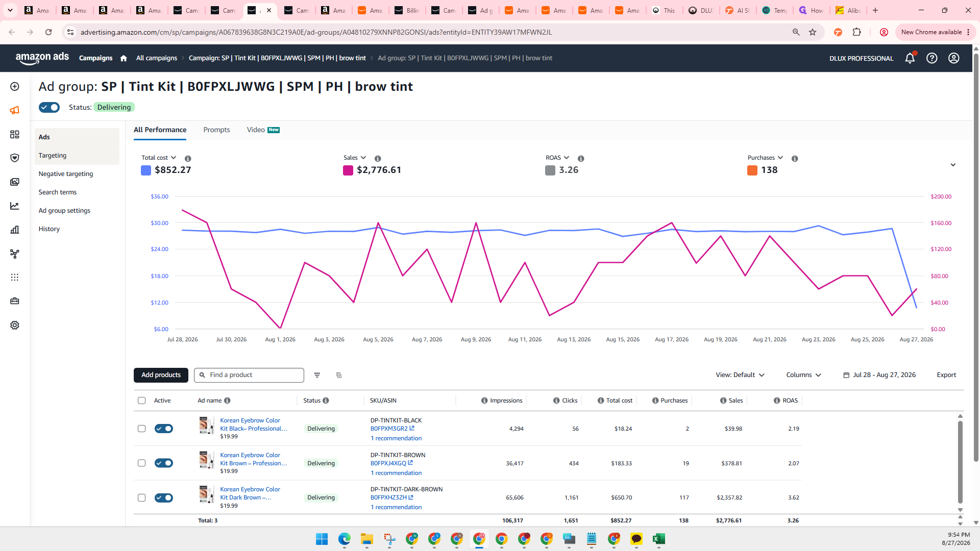This screenshot has height=551, width=980.
Task: Show info for Purchases metric
Action: tap(795, 159)
